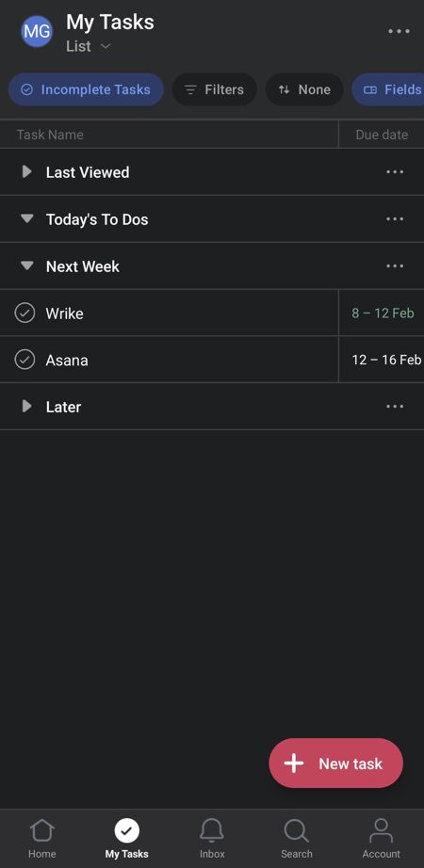Screen dimensions: 424x868
Task: Mark the Wrike task complete
Action: pyautogui.click(x=24, y=313)
